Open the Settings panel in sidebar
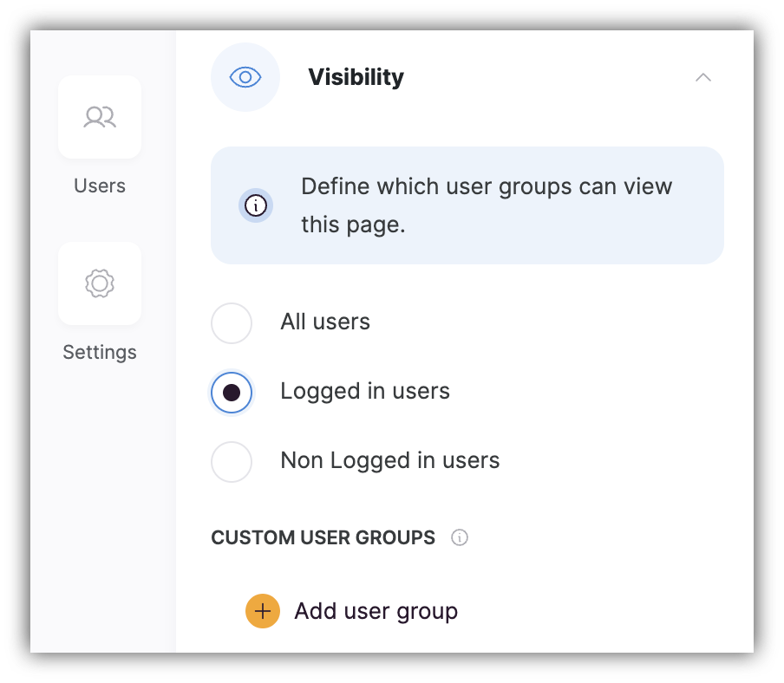 tap(99, 305)
